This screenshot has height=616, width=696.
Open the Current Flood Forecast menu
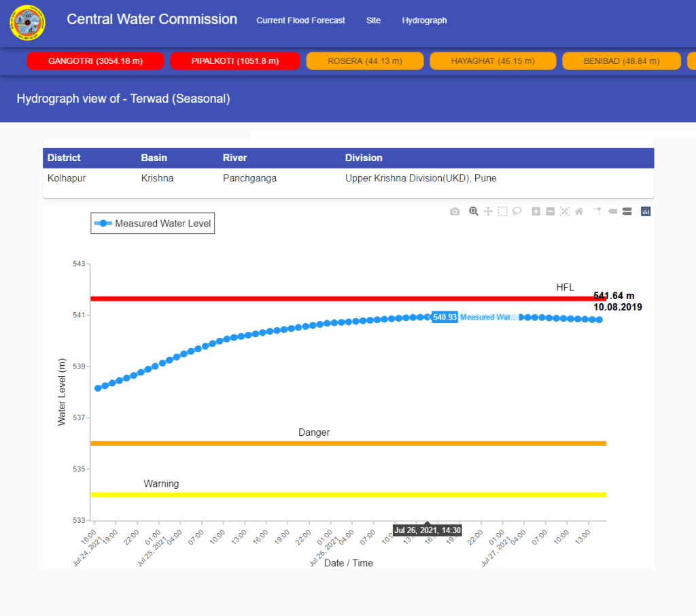tap(300, 20)
